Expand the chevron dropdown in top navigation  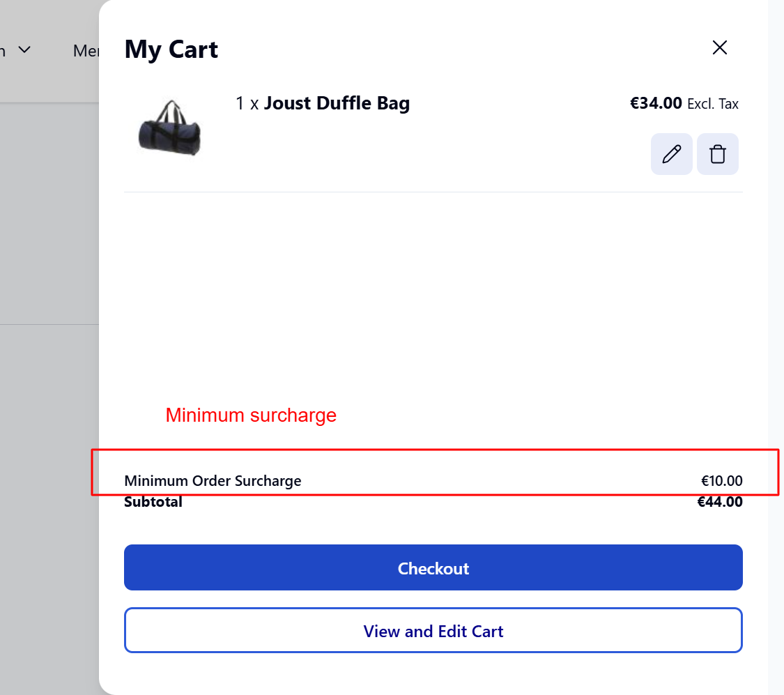(x=24, y=50)
